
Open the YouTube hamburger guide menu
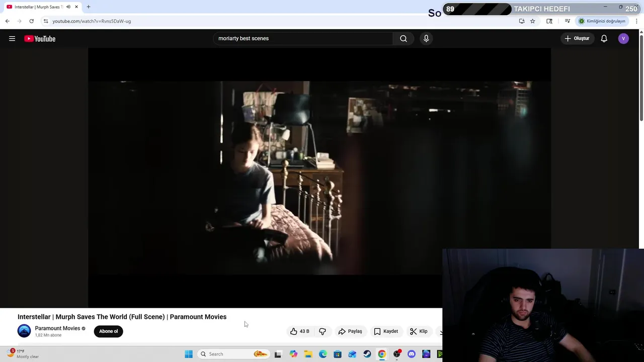12,39
